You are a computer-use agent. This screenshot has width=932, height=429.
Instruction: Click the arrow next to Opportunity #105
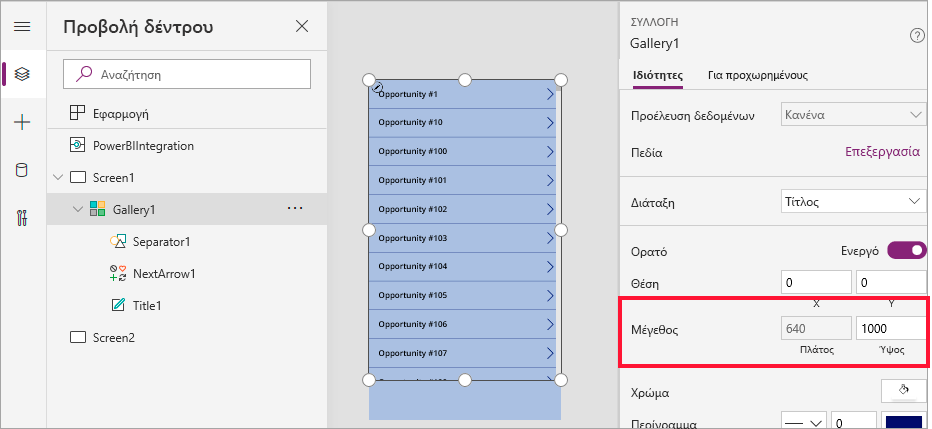[x=550, y=295]
